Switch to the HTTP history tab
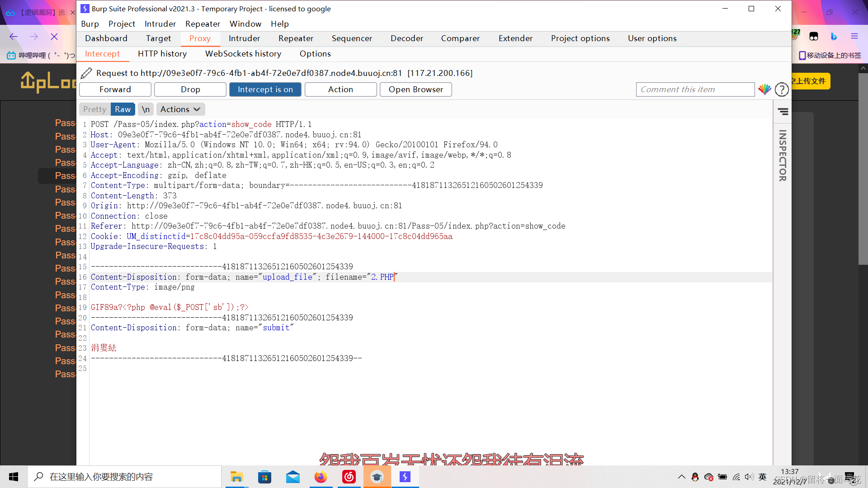Viewport: 868px width, 488px height. 162,54
